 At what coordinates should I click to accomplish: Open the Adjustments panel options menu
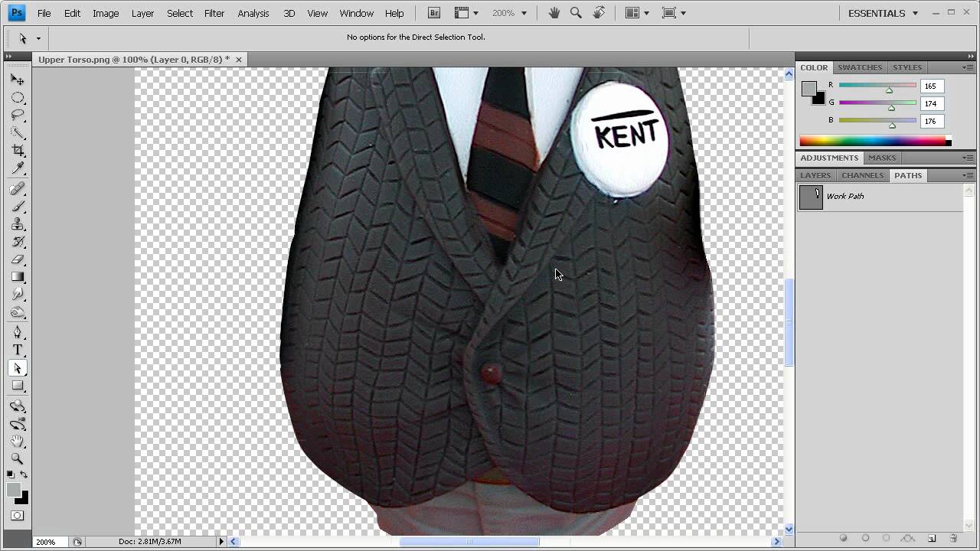click(x=969, y=158)
